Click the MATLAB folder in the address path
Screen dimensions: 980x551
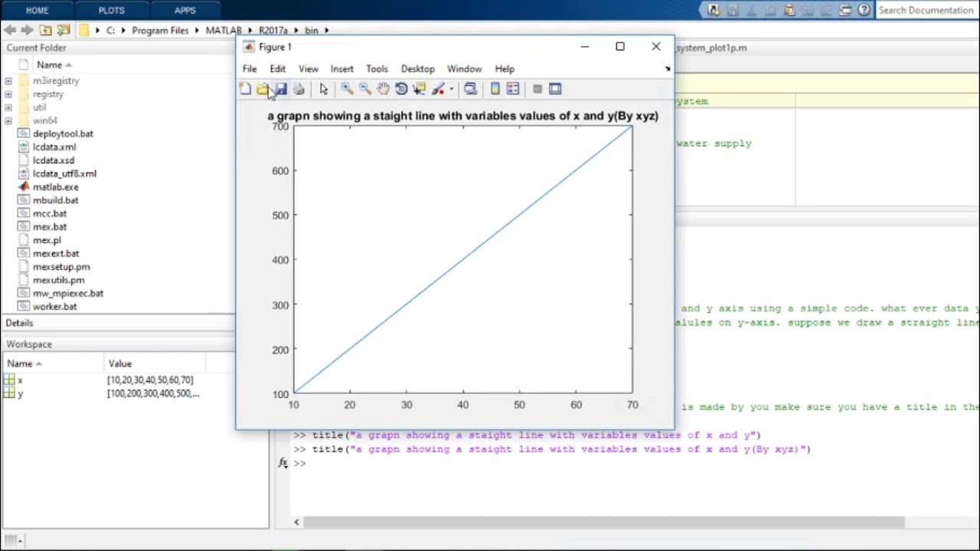click(x=224, y=31)
